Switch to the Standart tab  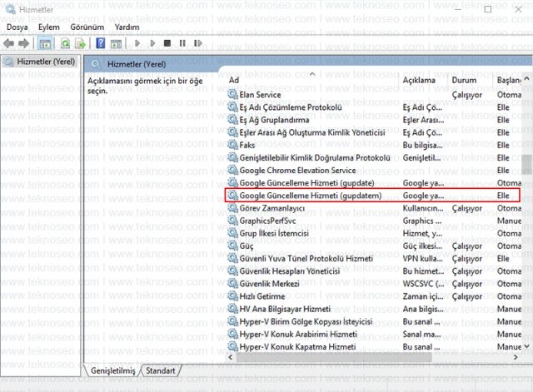(x=161, y=370)
